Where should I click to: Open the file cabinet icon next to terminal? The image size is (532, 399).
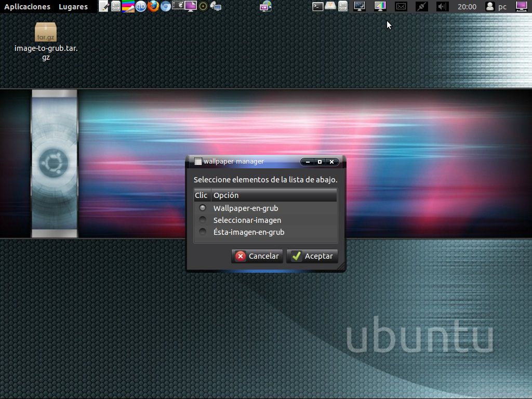(343, 6)
